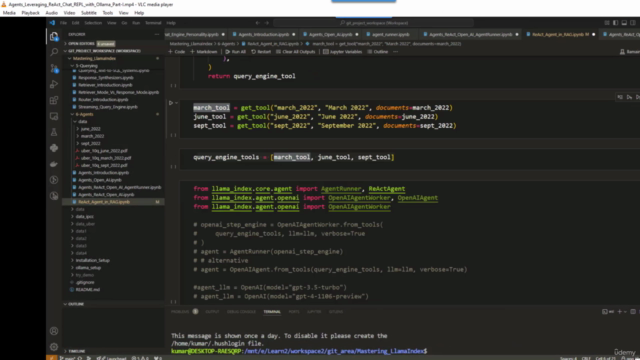The width and height of the screenshot is (640, 360).
Task: Open the Search view in activity bar
Action: tap(54, 52)
